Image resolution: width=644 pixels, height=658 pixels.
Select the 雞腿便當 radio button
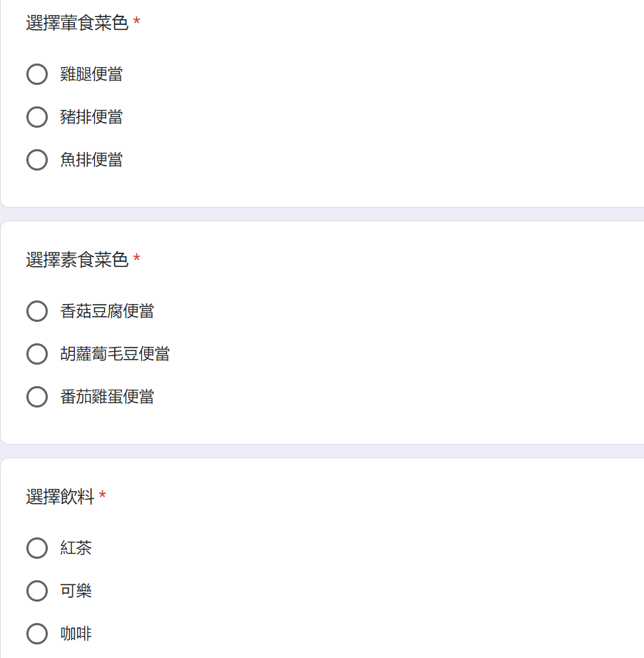[x=37, y=74]
